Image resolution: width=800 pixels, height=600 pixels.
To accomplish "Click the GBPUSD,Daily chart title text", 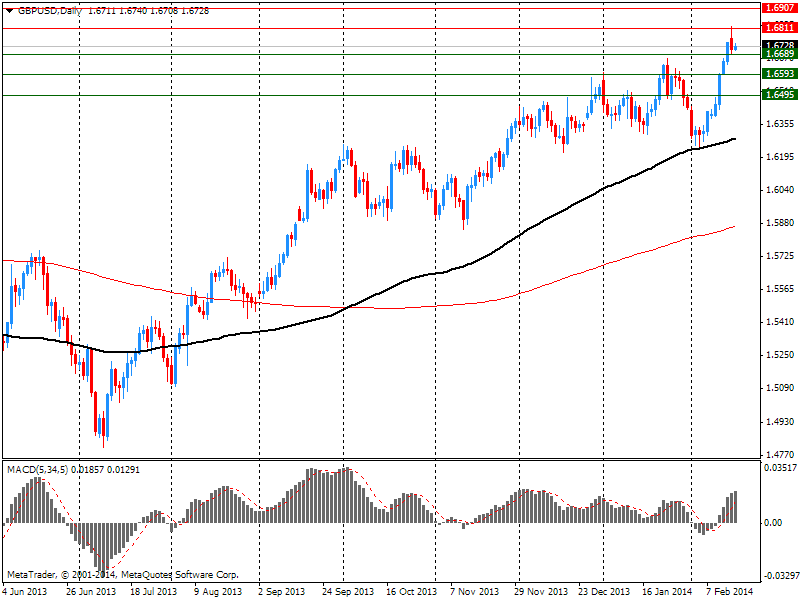I will click(49, 9).
